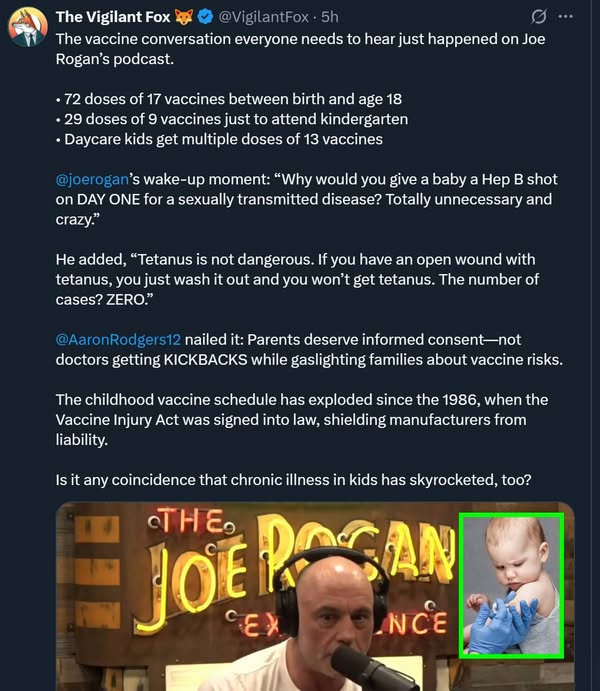The image size is (600, 691).
Task: Click the fox emoji next to name
Action: pyautogui.click(x=184, y=17)
